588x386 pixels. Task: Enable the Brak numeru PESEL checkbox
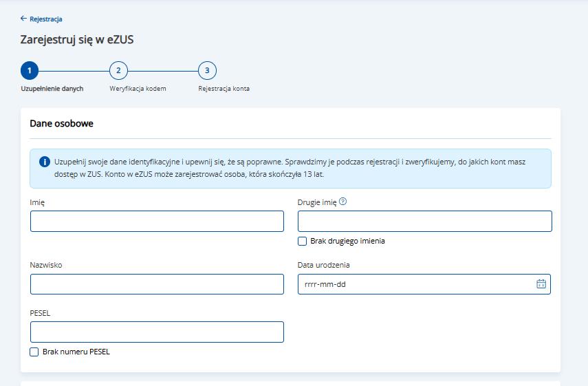coord(34,352)
